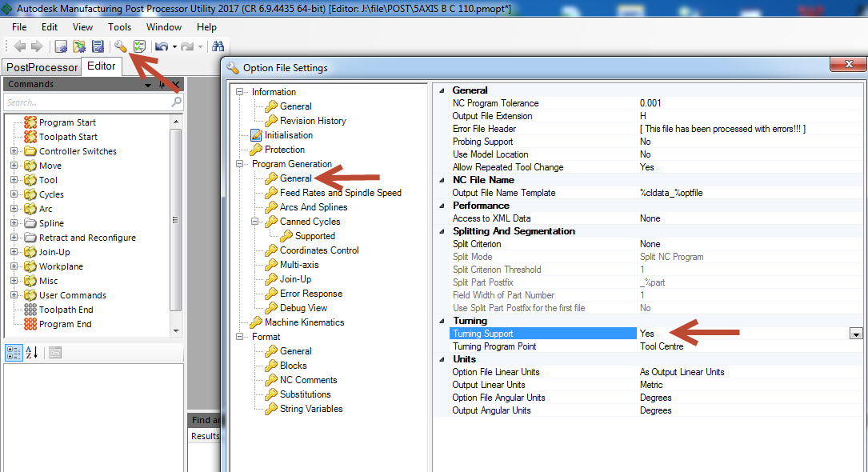The image size is (868, 472).
Task: Collapse the Program Generation tree section
Action: coord(240,164)
